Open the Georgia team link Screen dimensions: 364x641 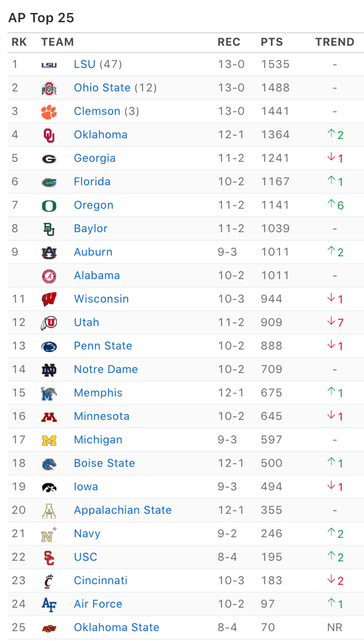point(95,158)
